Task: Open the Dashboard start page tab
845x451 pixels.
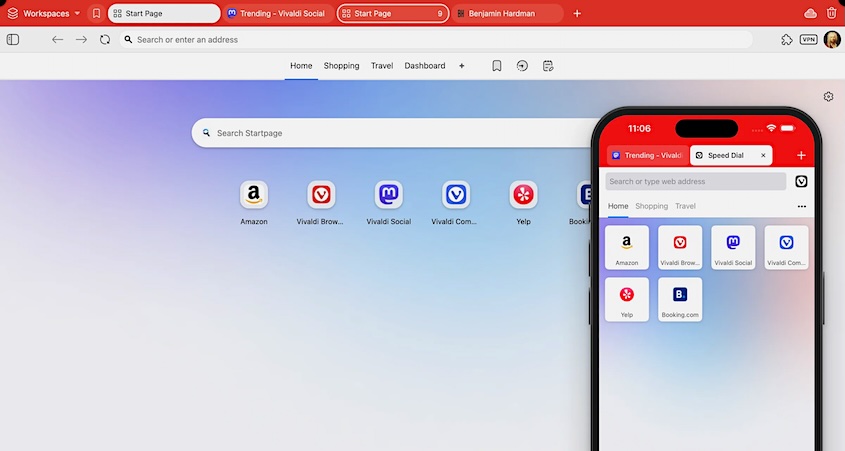Action: pos(425,66)
